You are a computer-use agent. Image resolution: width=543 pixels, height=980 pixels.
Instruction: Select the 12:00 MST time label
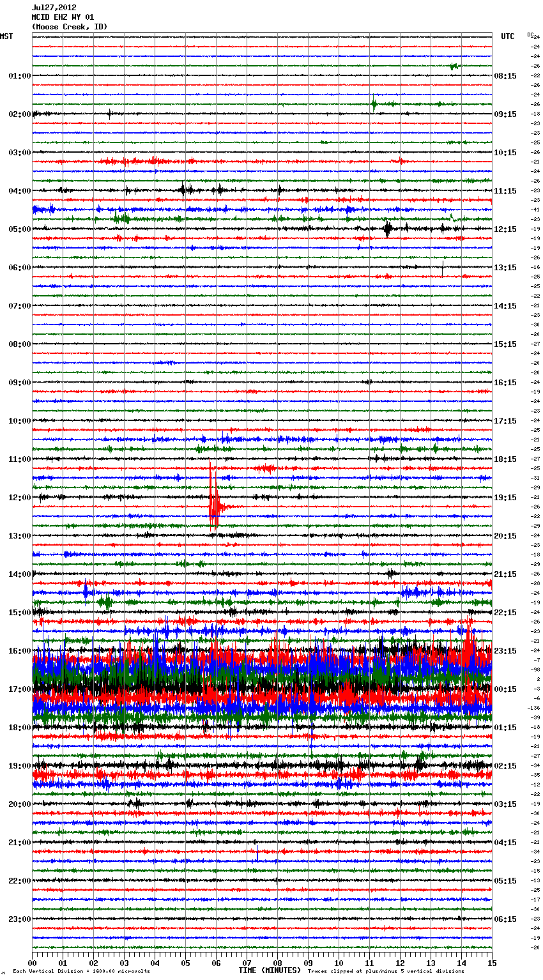click(x=19, y=498)
